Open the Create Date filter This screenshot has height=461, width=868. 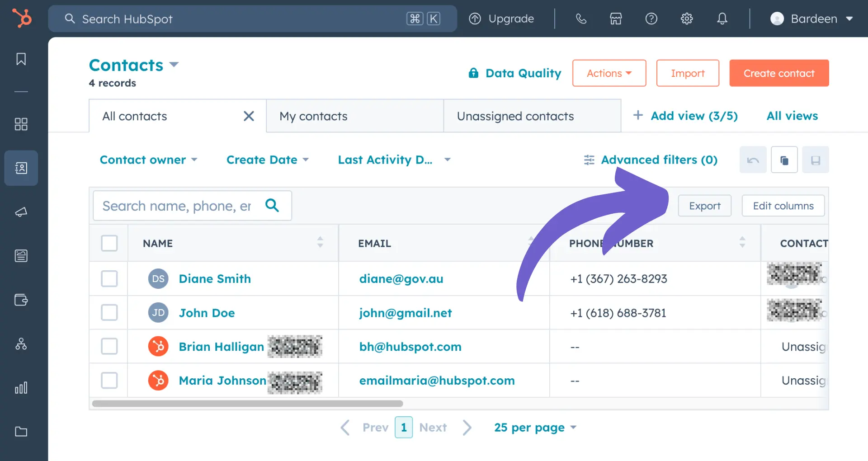click(x=267, y=160)
